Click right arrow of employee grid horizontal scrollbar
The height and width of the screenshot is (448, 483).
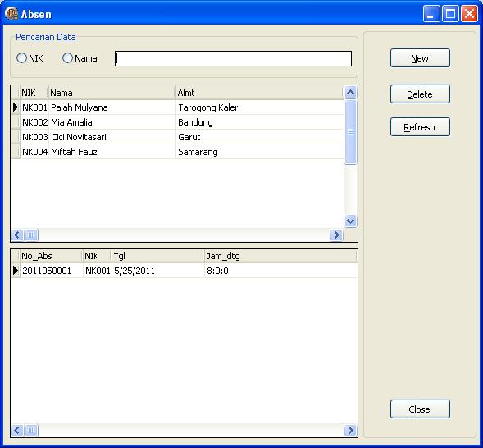point(336,235)
